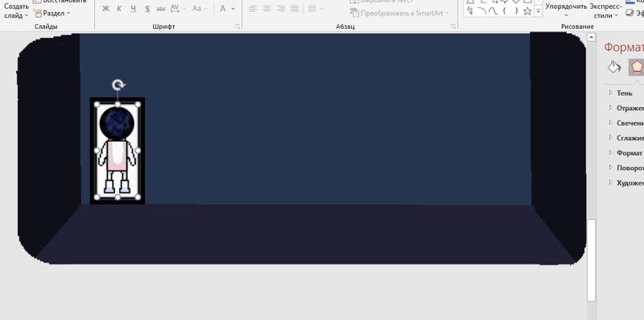644x320 pixels.
Task: Click Создать слайд button
Action: click(x=16, y=11)
